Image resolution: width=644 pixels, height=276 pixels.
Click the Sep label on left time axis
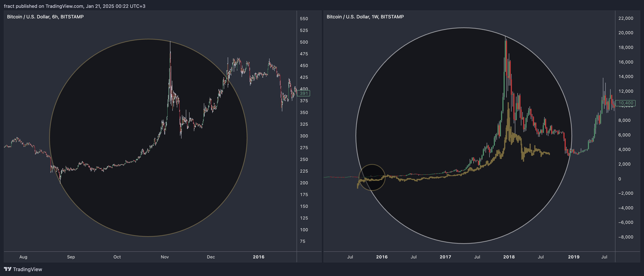pos(71,257)
